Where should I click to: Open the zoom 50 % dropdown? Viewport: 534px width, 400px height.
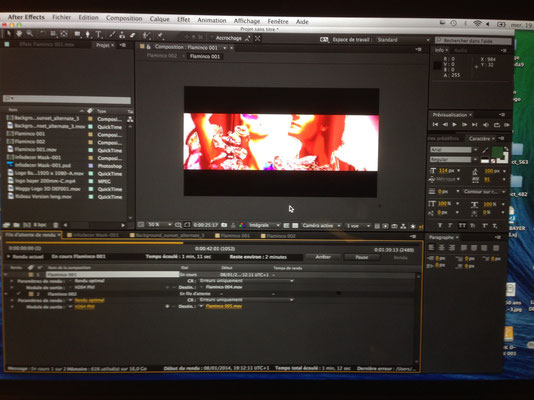click(159, 225)
